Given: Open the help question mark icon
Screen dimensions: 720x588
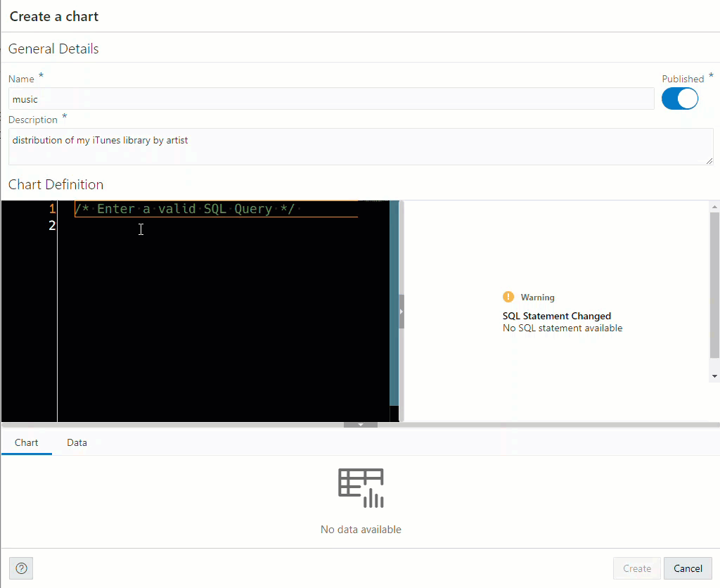Looking at the screenshot, I should tap(21, 568).
